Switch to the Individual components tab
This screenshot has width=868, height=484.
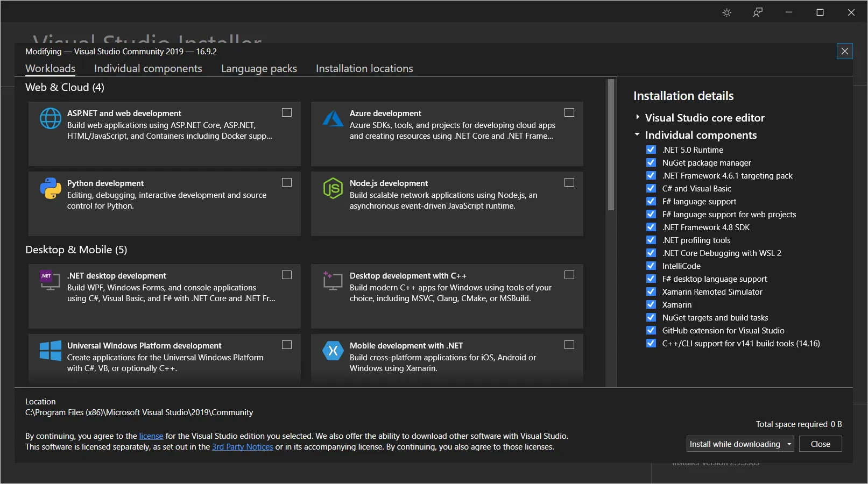pos(148,68)
